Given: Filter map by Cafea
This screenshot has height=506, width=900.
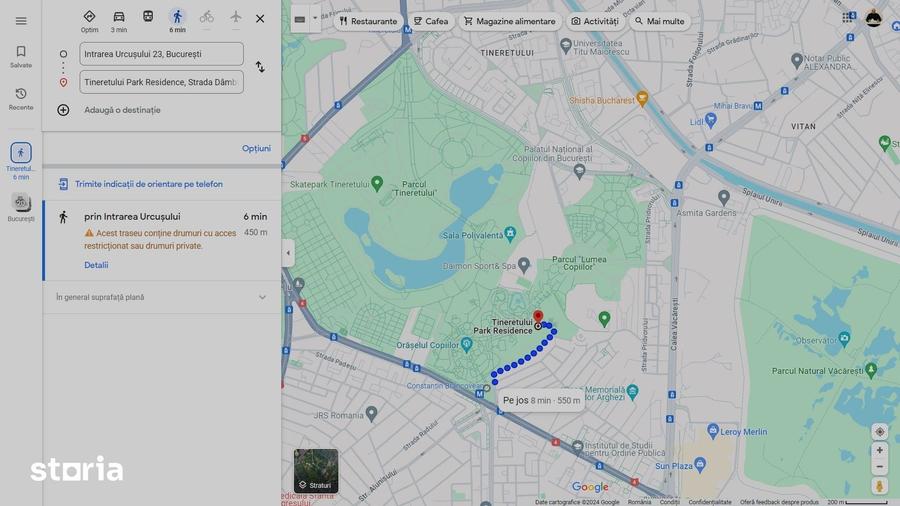Looking at the screenshot, I should pyautogui.click(x=431, y=21).
